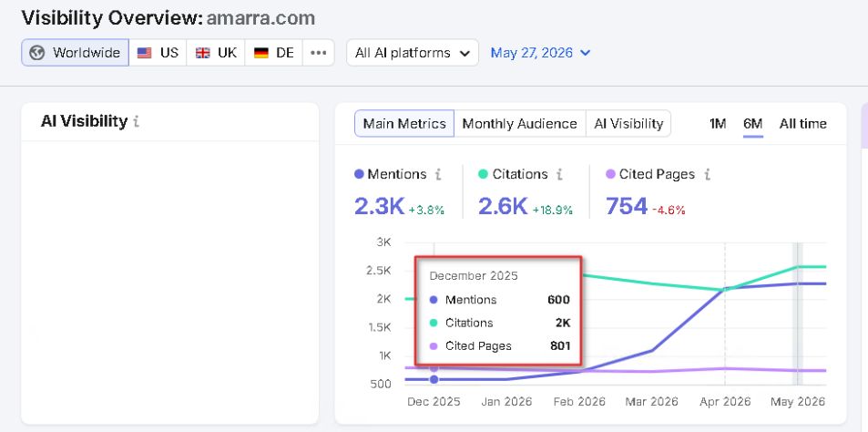This screenshot has height=432, width=868.
Task: Click the 2.6K citations value
Action: 503,206
